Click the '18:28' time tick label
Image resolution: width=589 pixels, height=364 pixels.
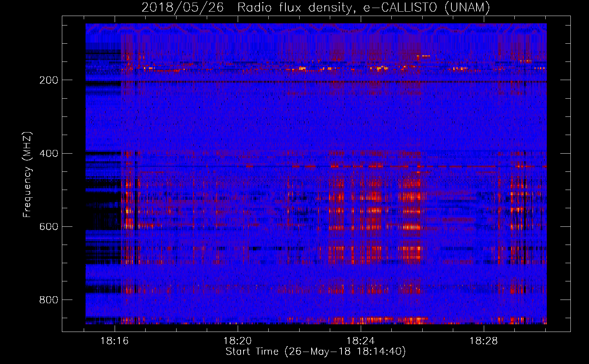tap(483, 341)
